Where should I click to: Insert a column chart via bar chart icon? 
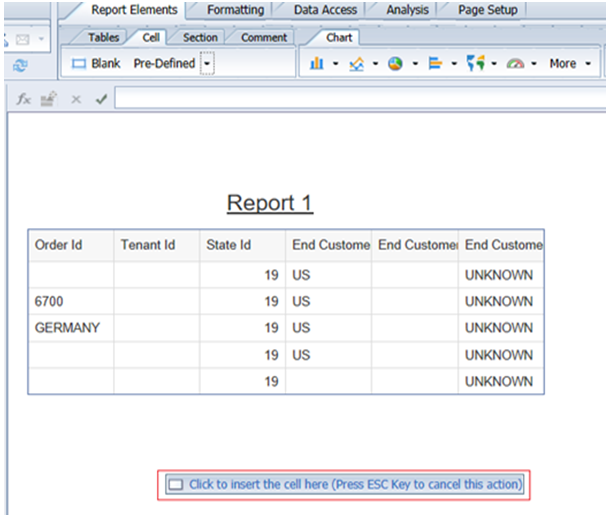coord(317,63)
